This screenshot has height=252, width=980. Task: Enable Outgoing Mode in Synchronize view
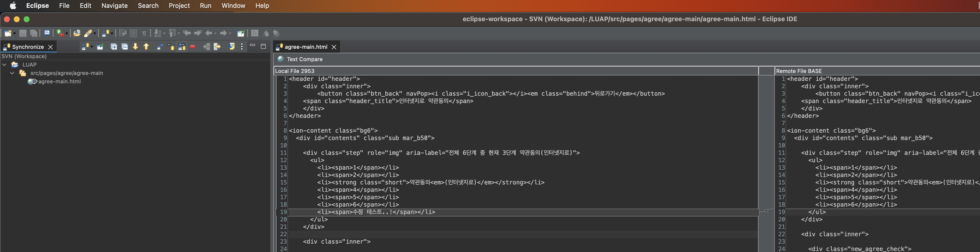coord(171,47)
